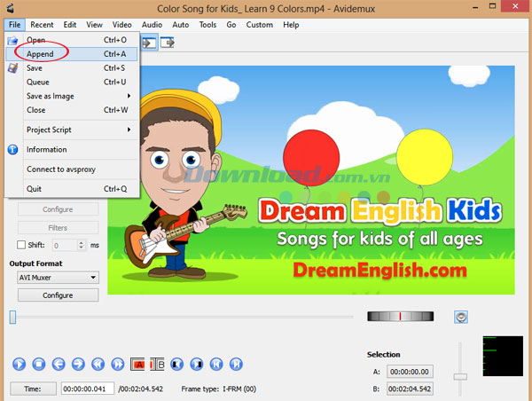Click the Time button

click(33, 389)
